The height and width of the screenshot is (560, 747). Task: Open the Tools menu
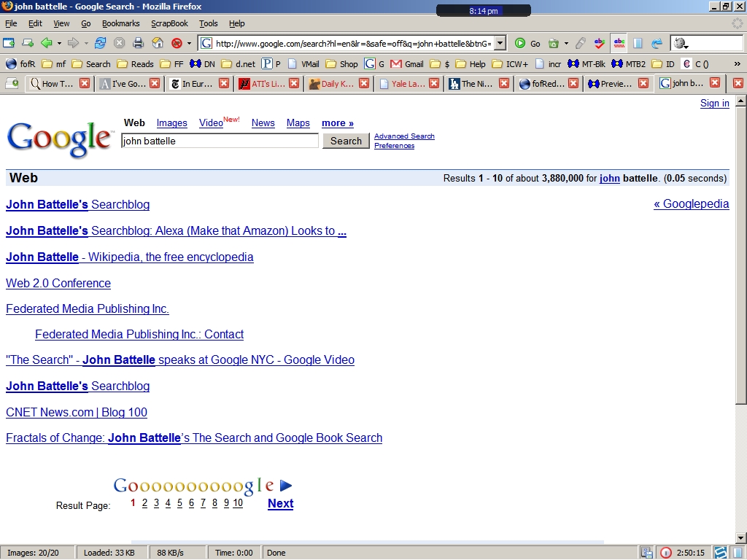point(208,23)
